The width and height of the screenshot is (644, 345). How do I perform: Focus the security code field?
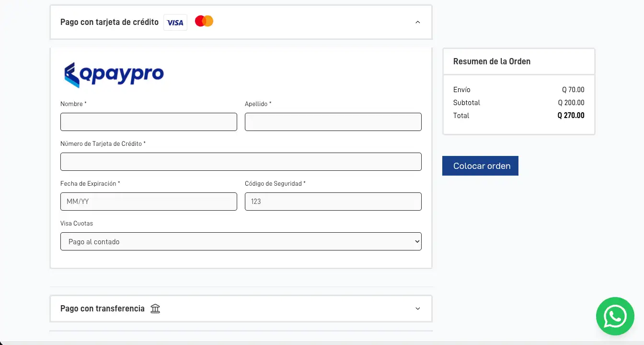(333, 202)
